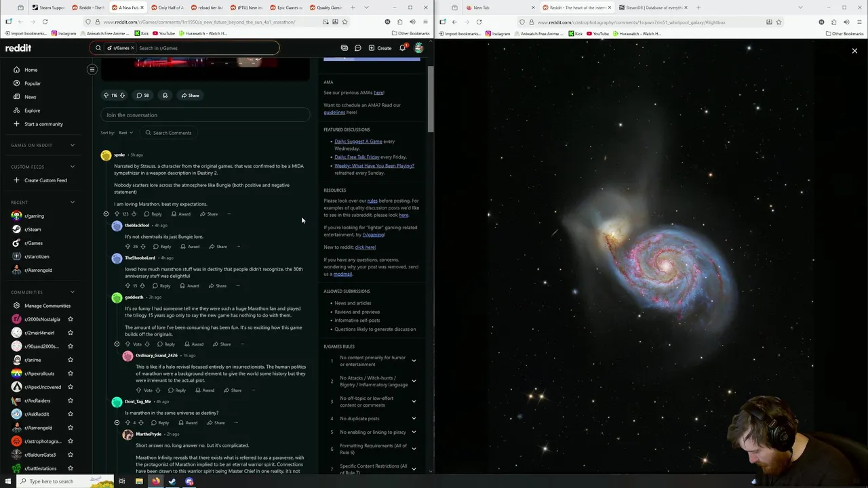This screenshot has height=488, width=868.
Task: Switch to the Epic Games tab
Action: [x=286, y=7]
